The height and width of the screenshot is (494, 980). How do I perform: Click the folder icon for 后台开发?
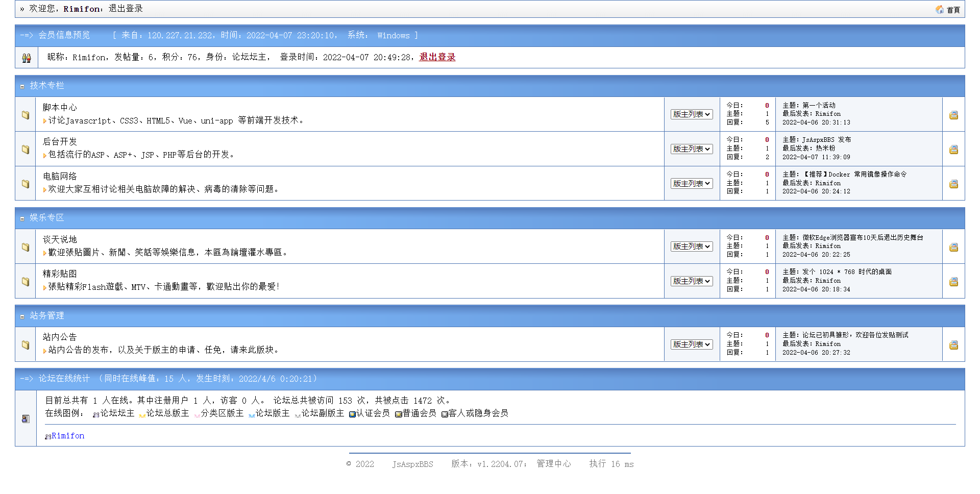[x=26, y=150]
